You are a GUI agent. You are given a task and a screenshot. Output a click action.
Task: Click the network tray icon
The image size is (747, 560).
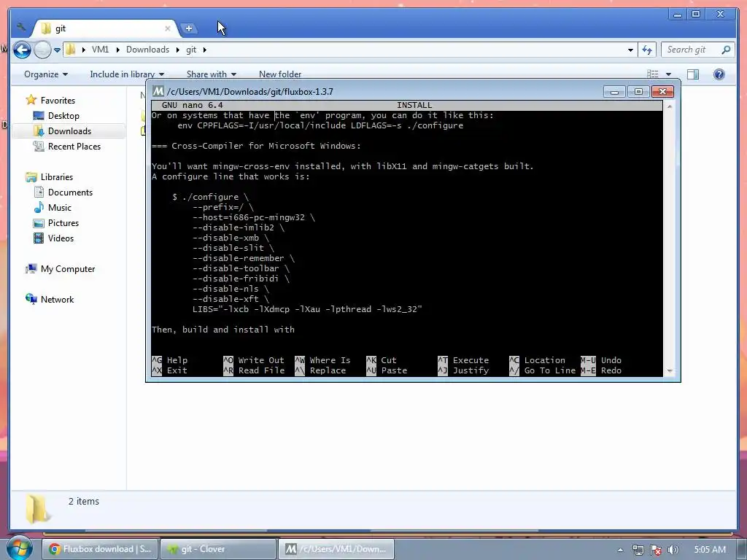coord(638,550)
